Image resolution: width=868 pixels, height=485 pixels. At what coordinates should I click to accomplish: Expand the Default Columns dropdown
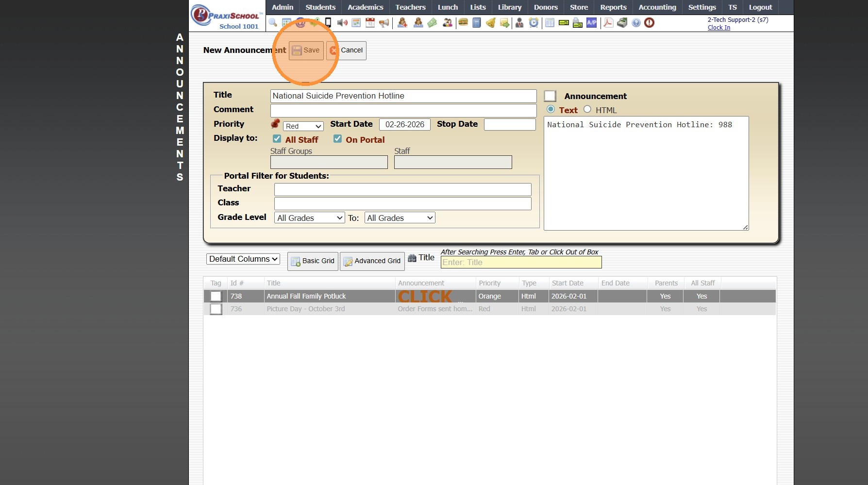click(x=243, y=259)
